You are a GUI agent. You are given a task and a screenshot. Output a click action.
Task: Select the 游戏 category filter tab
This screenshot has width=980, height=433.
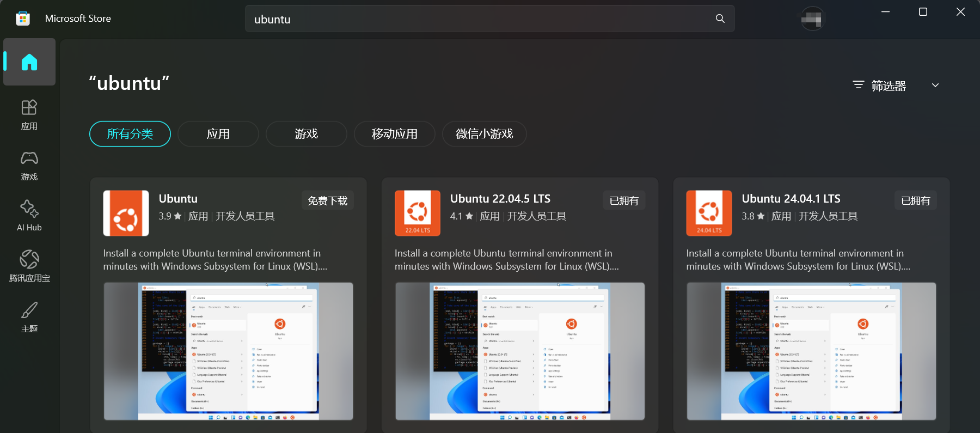pyautogui.click(x=307, y=134)
